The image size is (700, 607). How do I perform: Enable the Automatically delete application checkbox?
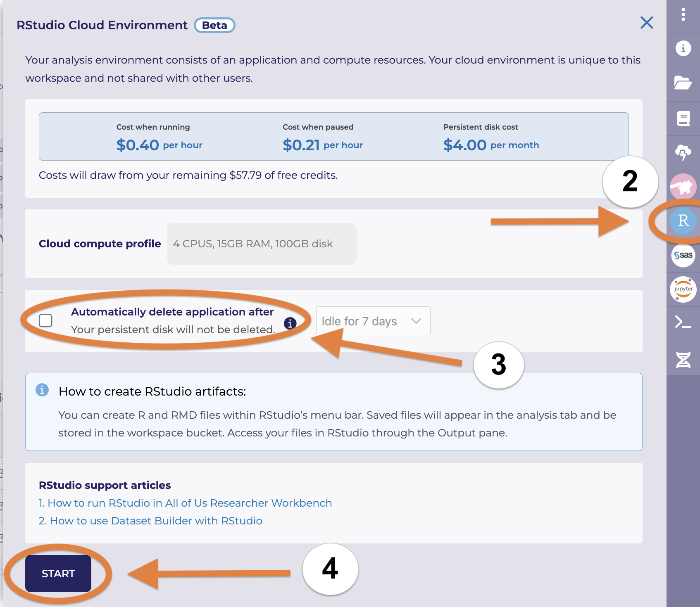point(45,320)
